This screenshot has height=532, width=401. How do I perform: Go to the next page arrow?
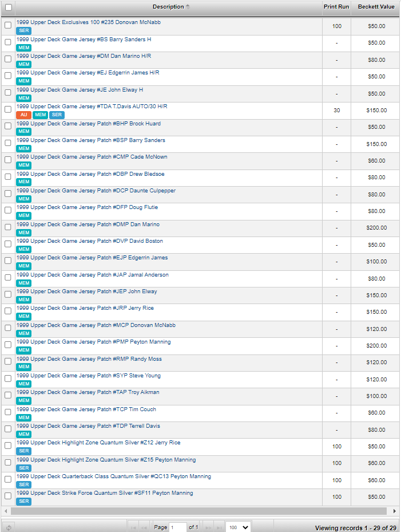208,527
